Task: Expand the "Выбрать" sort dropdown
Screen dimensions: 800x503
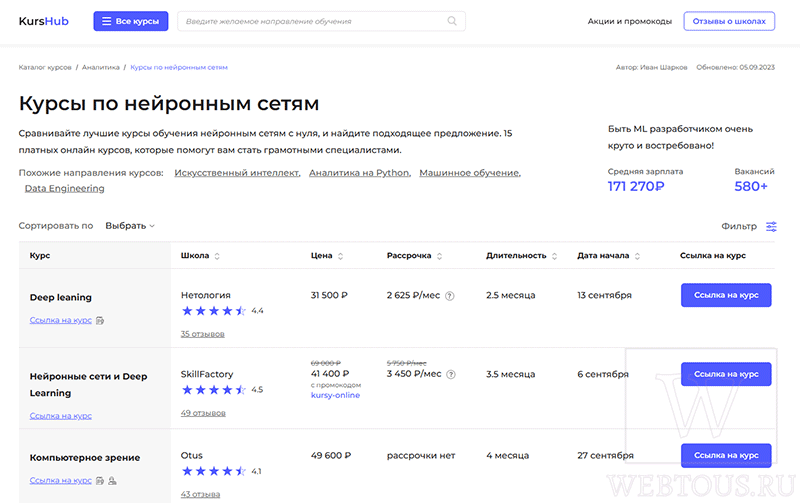Action: pyautogui.click(x=130, y=225)
